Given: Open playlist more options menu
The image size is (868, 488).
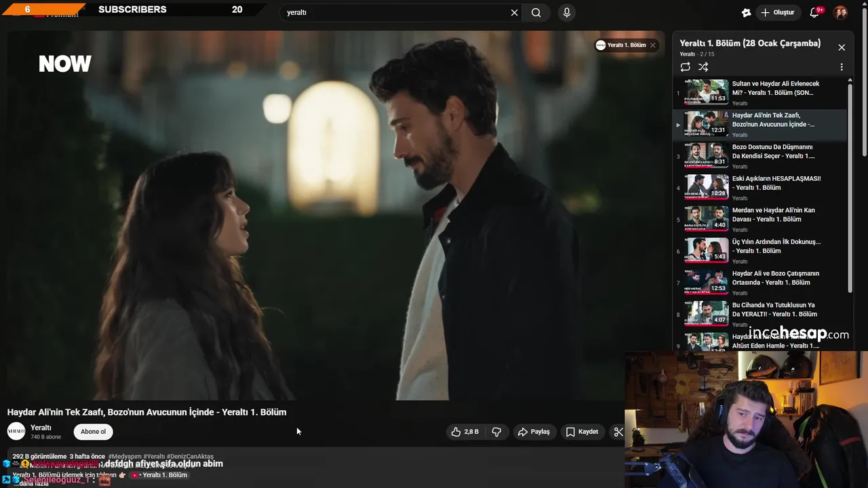Looking at the screenshot, I should point(842,67).
